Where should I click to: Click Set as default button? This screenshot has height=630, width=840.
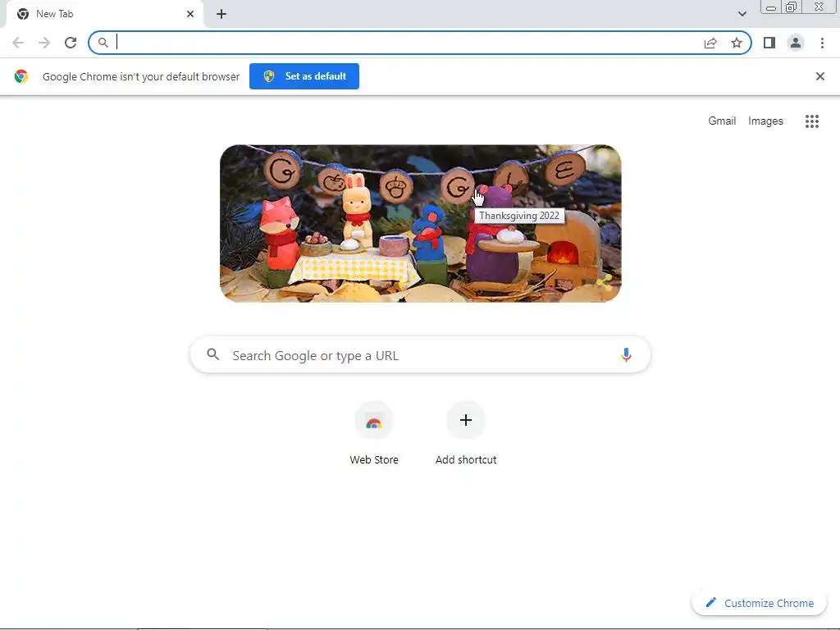[x=304, y=76]
